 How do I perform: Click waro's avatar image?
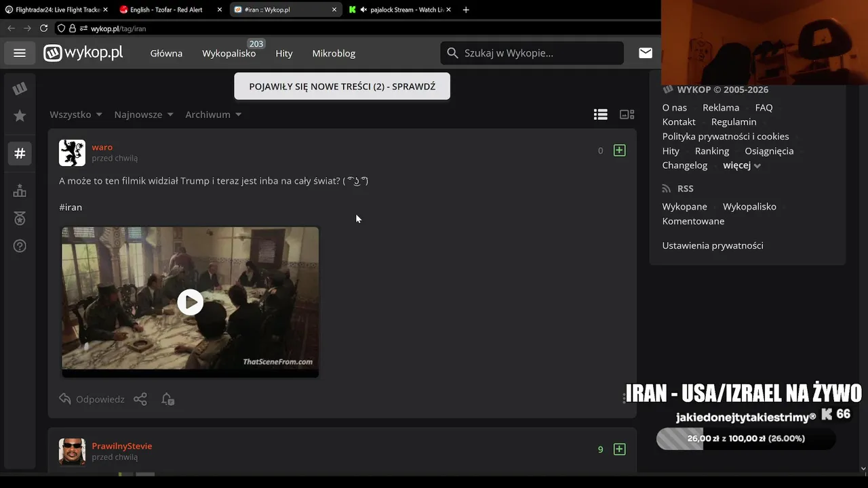coord(72,153)
